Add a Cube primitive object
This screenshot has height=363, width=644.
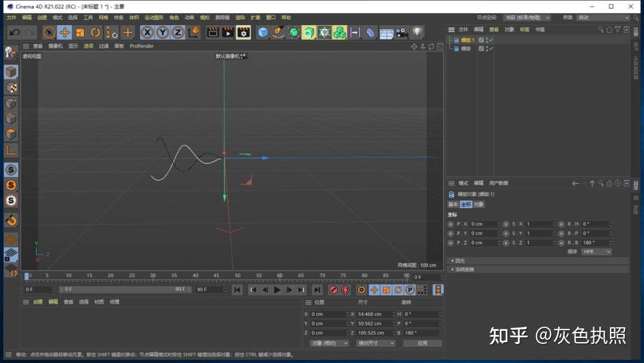click(x=263, y=32)
